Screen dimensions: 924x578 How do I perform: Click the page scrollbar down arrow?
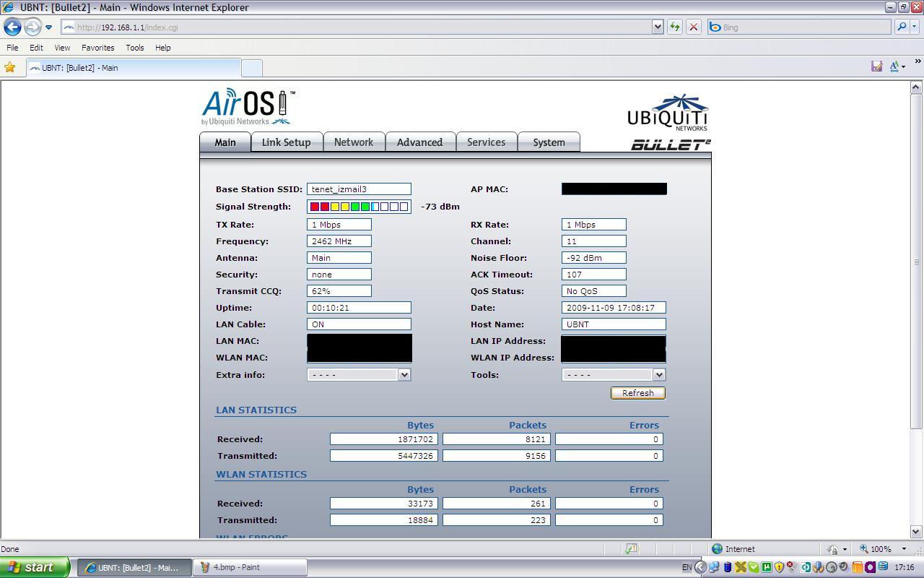click(x=916, y=532)
